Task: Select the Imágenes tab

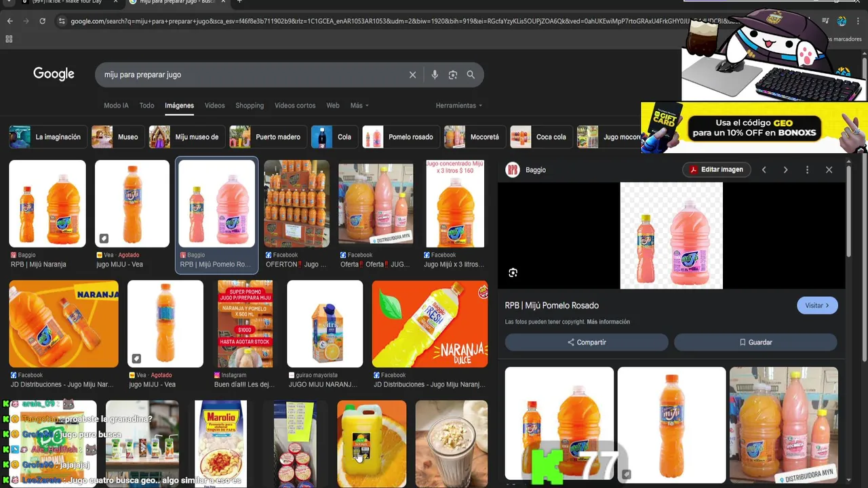Action: 179,106
